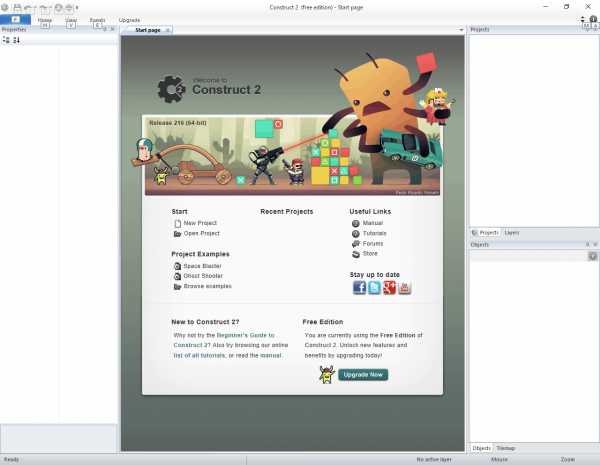Image resolution: width=600 pixels, height=465 pixels.
Task: Open the quick access toolbar customize arrow
Action: coord(77,7)
